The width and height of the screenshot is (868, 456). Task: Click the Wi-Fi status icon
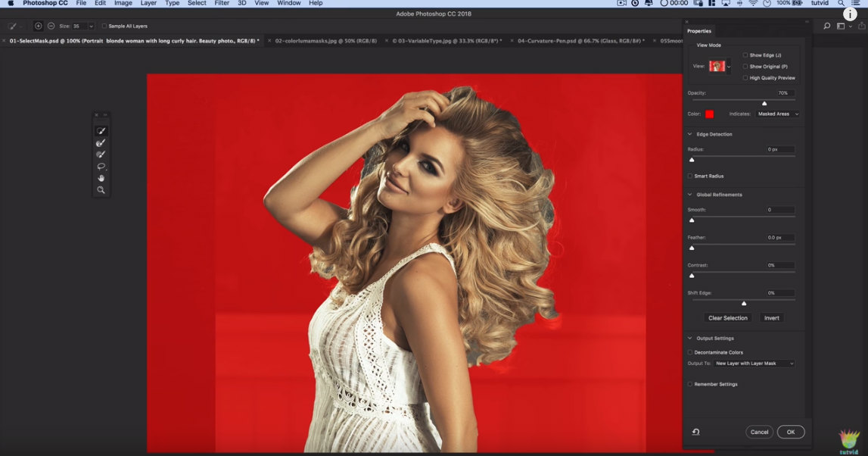(x=753, y=3)
